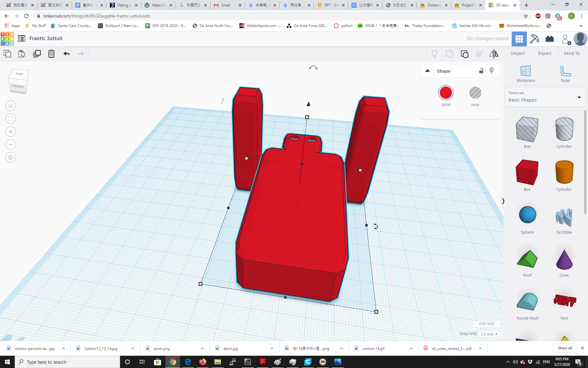Open the python bookmark
The width and height of the screenshot is (588, 368).
point(343,26)
